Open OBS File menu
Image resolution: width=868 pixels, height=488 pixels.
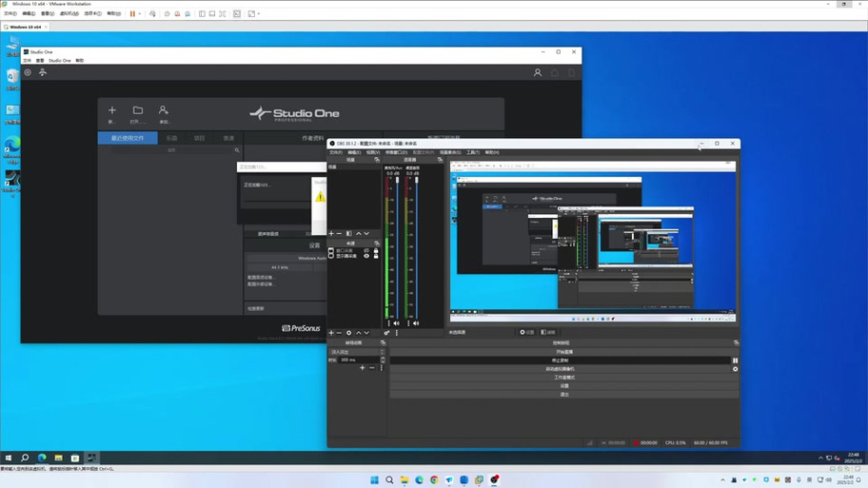click(336, 152)
